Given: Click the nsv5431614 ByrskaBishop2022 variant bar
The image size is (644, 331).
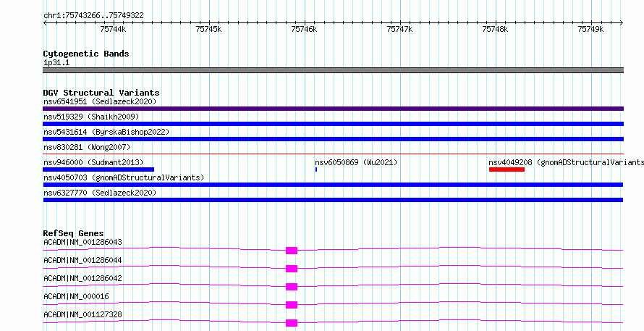Looking at the screenshot, I should 333,139.
